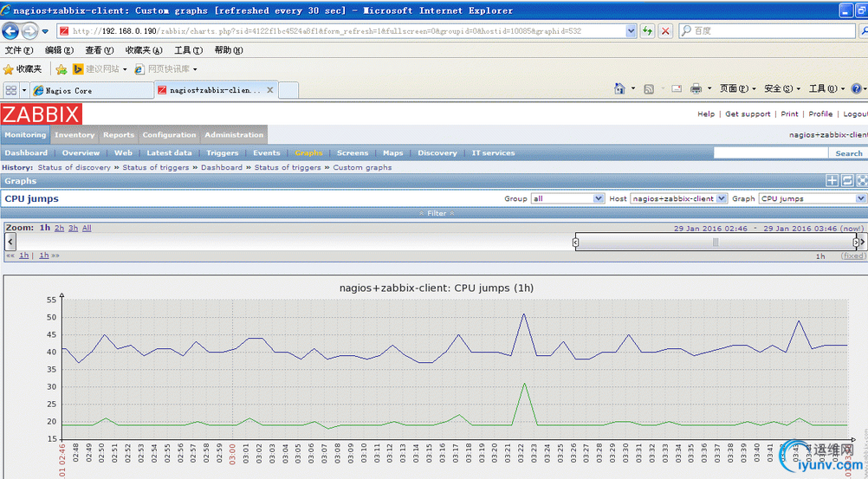The width and height of the screenshot is (868, 479).
Task: Print with the IE printer icon
Action: click(696, 88)
